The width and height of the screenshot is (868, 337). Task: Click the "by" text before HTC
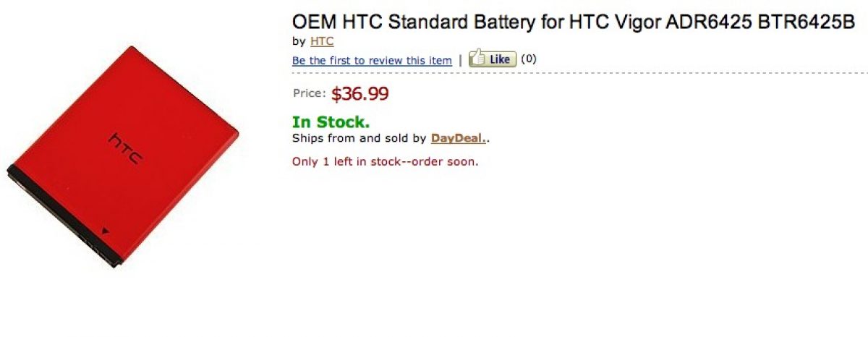coord(299,41)
